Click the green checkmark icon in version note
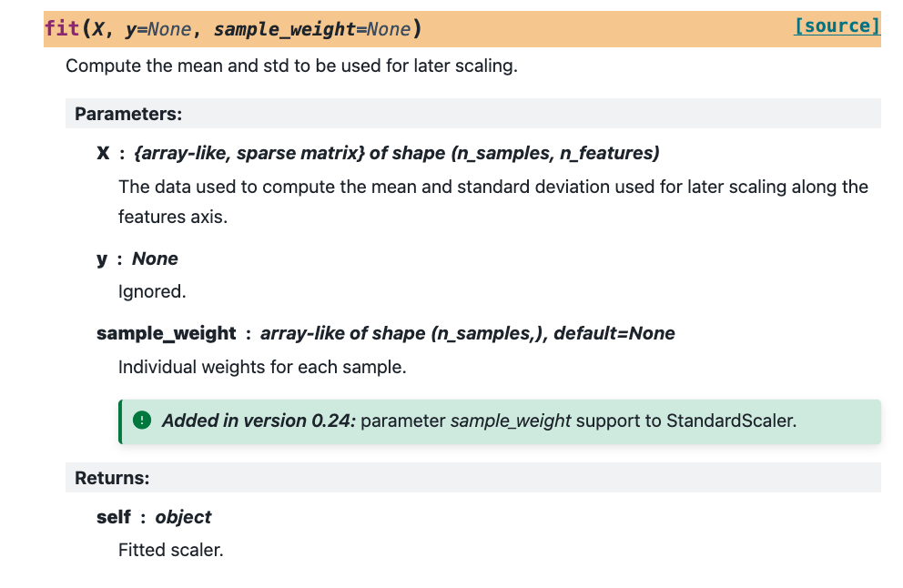The image size is (903, 588). (141, 421)
